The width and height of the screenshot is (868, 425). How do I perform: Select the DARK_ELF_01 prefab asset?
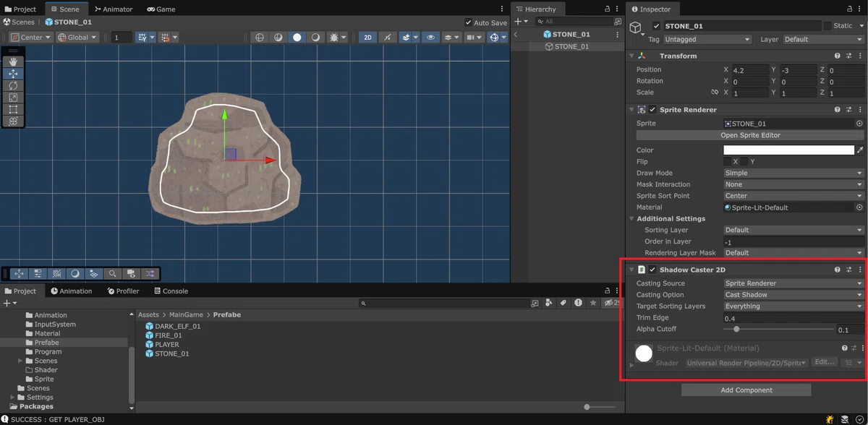point(172,326)
